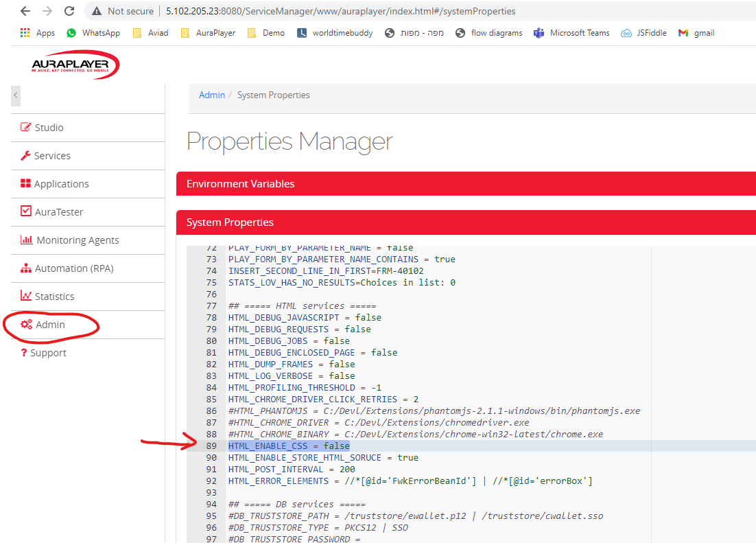
Task: Click the browser address bar URL
Action: [x=340, y=11]
